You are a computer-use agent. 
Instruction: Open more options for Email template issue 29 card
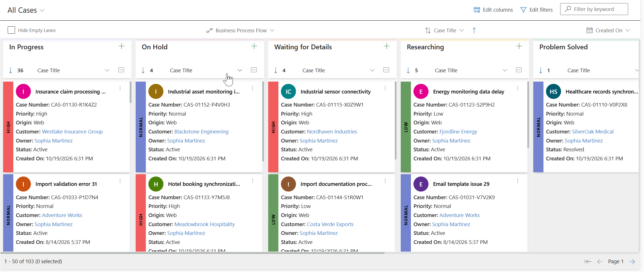(x=518, y=181)
